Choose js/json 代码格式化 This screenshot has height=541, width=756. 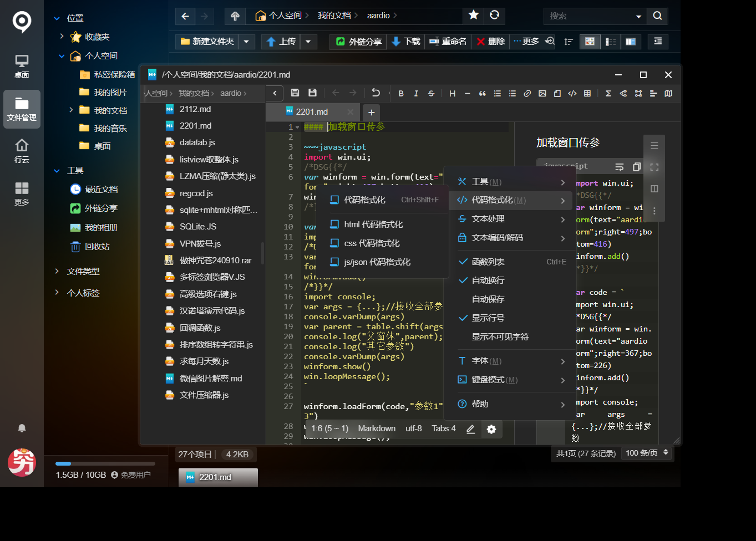384,262
